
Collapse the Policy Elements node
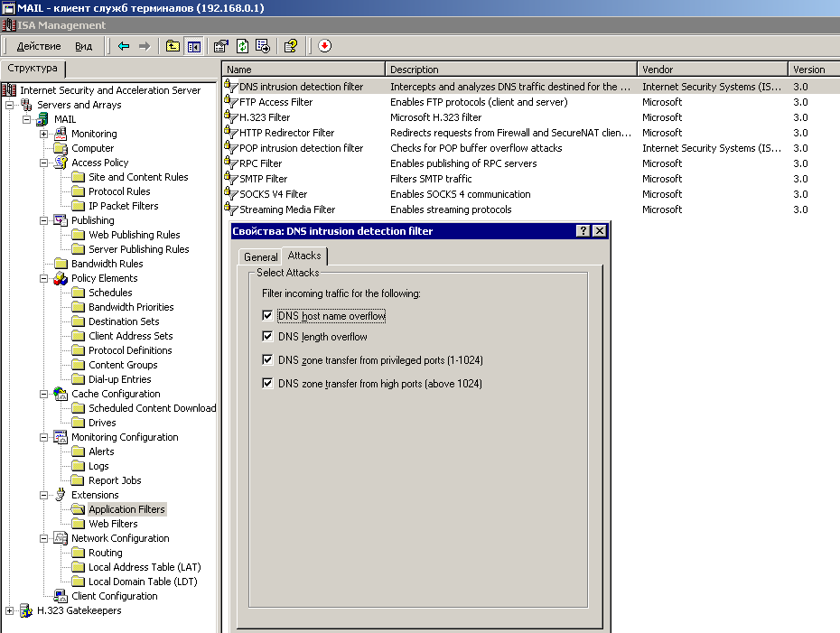point(44,278)
